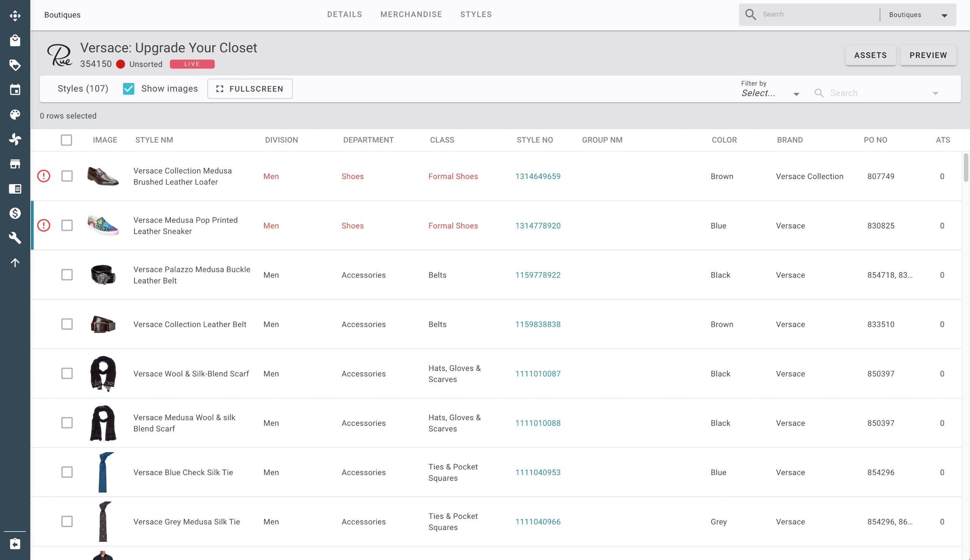This screenshot has height=560, width=970.
Task: Click the LIVE status badge
Action: point(192,64)
